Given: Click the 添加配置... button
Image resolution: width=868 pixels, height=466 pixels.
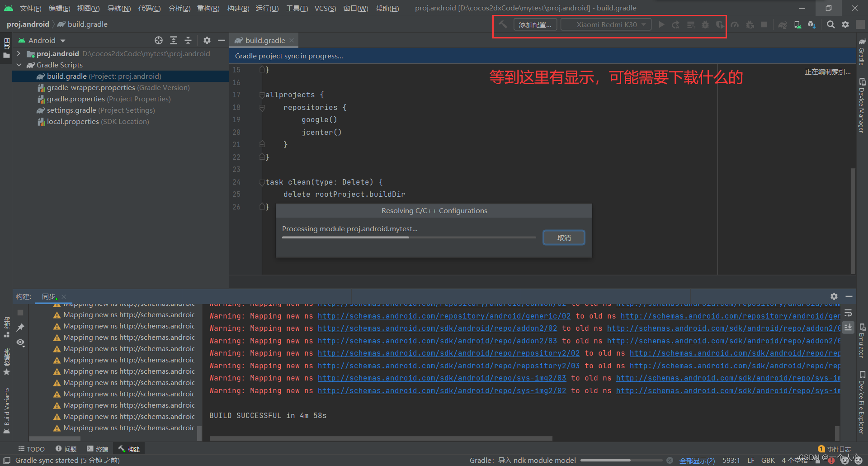Looking at the screenshot, I should coord(535,24).
